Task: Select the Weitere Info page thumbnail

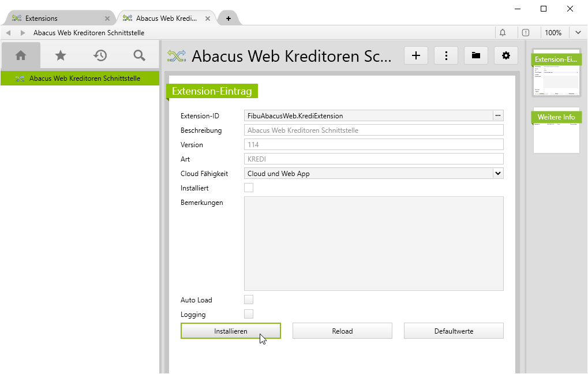Action: (x=556, y=131)
